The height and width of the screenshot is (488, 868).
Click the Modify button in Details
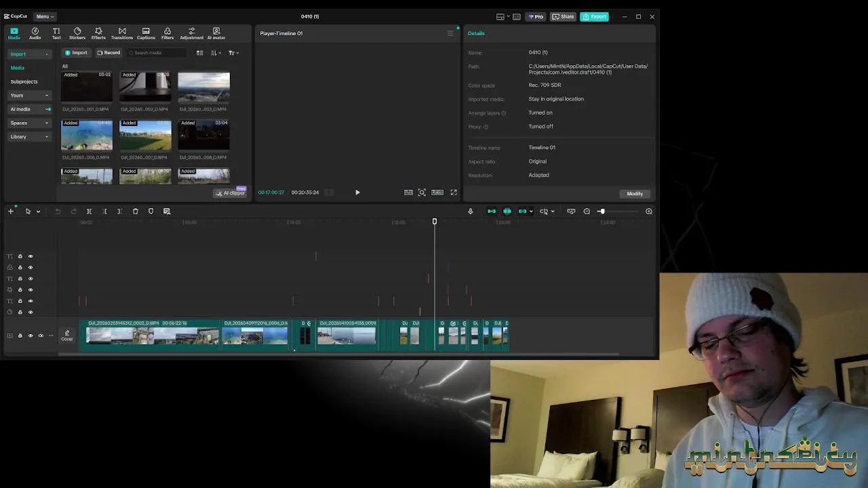click(x=635, y=194)
